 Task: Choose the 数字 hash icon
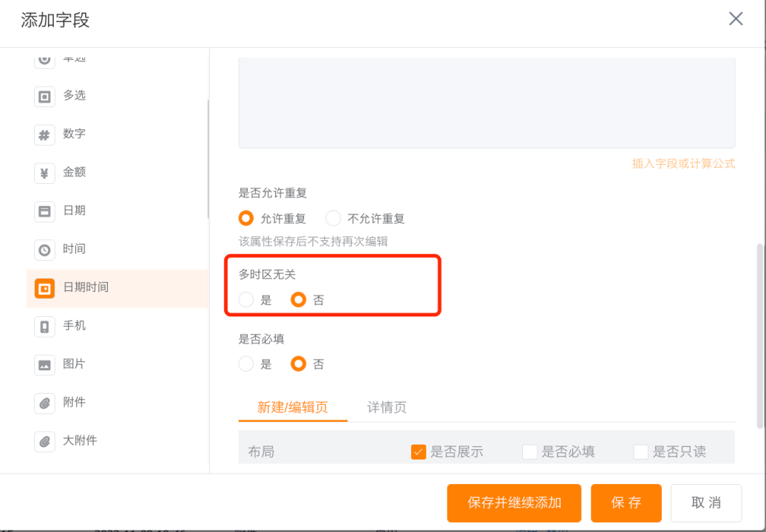tap(44, 134)
